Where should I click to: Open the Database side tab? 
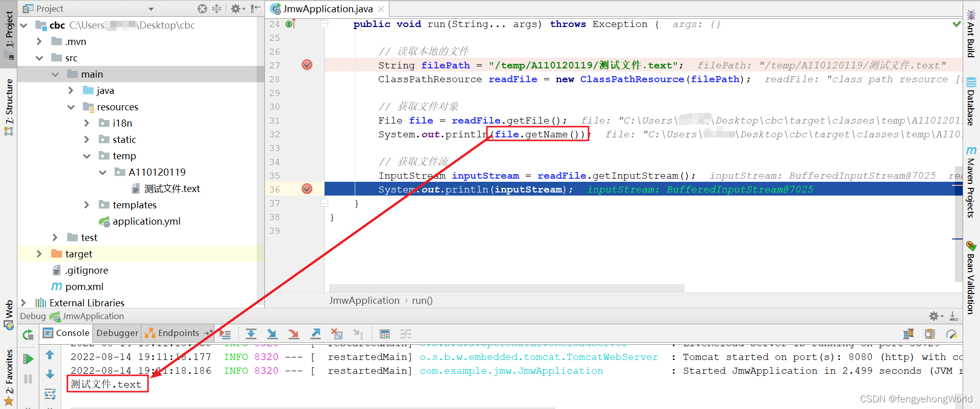971,101
